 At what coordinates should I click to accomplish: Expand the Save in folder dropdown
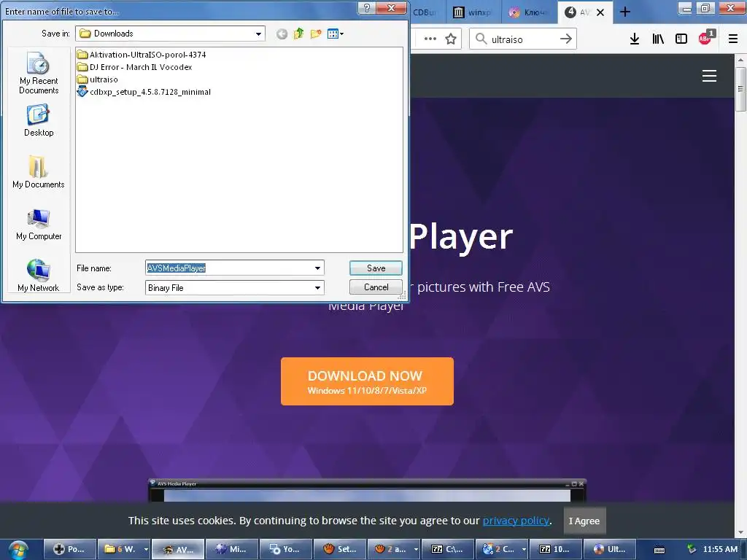pyautogui.click(x=258, y=34)
